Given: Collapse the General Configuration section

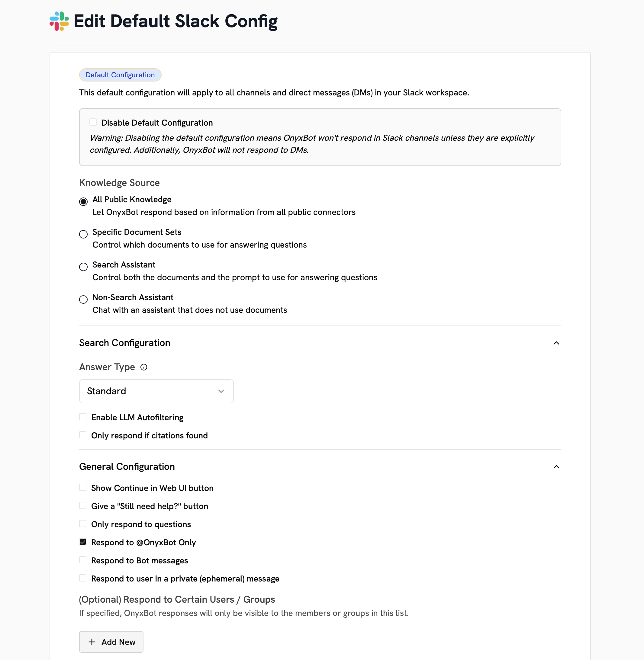Looking at the screenshot, I should [556, 466].
